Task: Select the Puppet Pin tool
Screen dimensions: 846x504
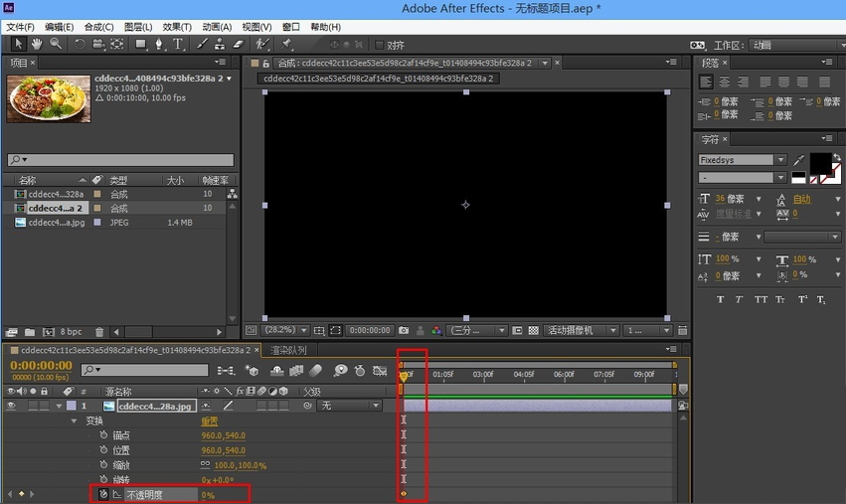Action: [287, 44]
